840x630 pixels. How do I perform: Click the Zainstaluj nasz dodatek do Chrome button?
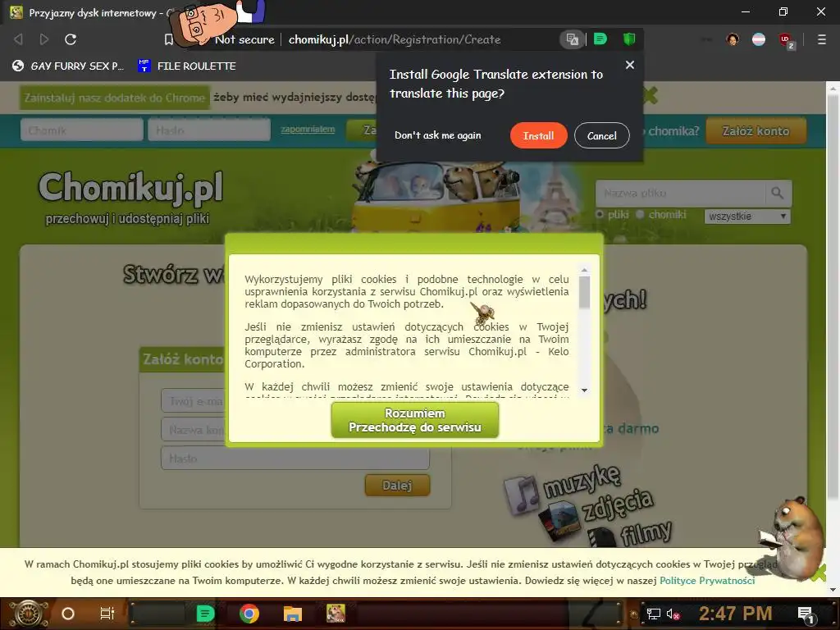[115, 98]
